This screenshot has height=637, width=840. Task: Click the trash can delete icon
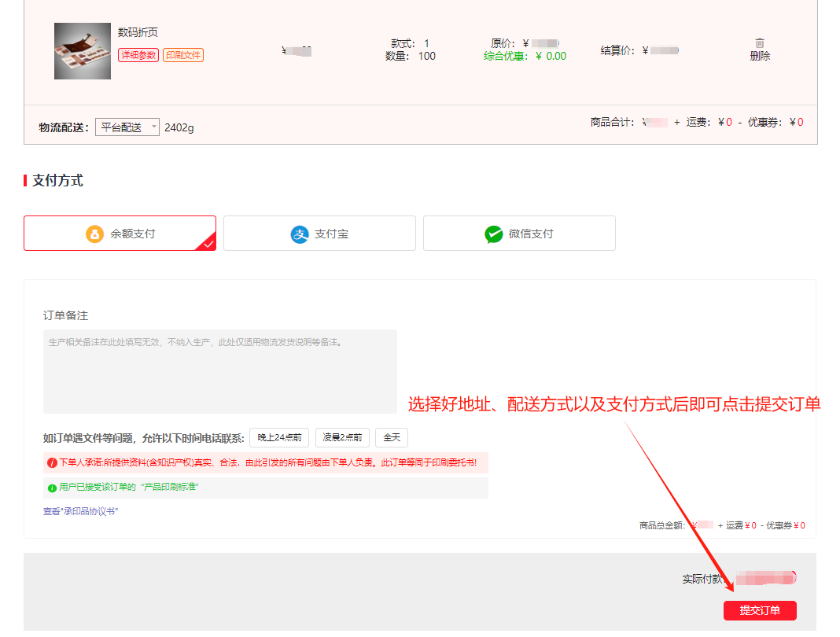760,43
